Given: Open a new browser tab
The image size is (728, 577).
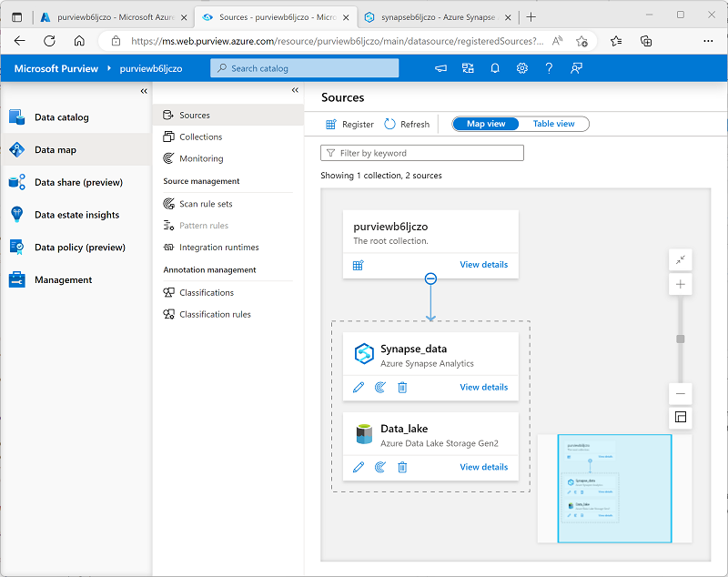Looking at the screenshot, I should [x=531, y=17].
